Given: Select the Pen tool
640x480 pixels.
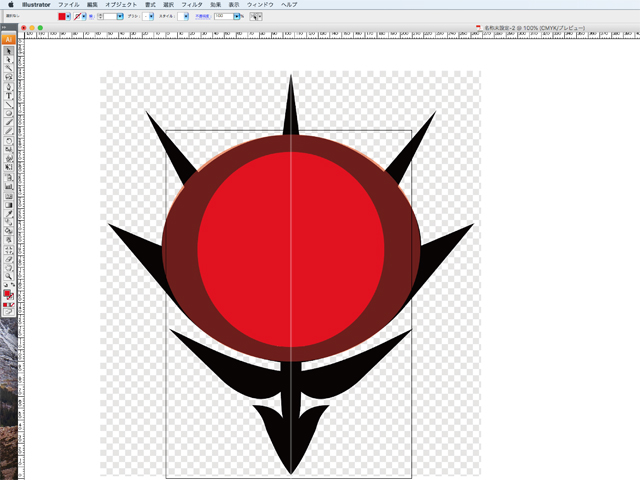Looking at the screenshot, I should (9, 87).
